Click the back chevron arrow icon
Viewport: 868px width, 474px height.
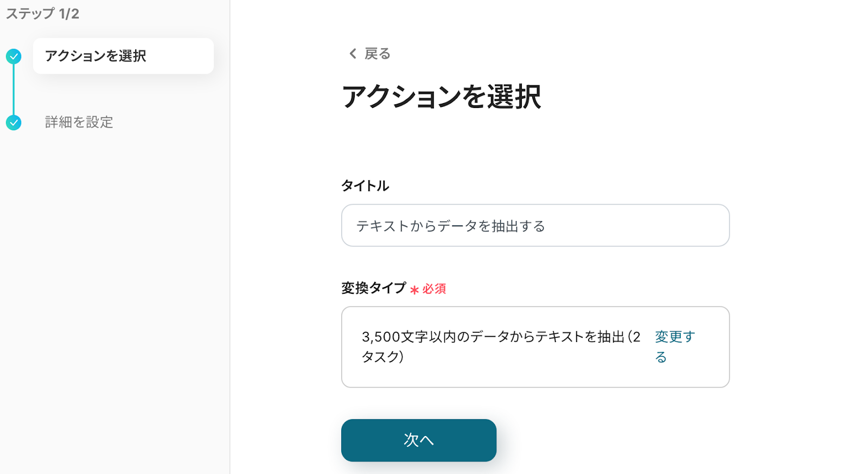tap(353, 54)
